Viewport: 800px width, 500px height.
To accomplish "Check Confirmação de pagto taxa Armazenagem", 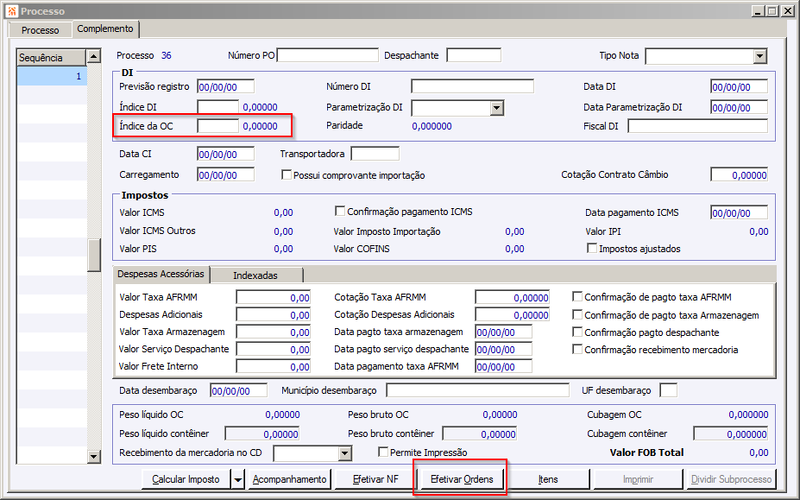I will coord(578,314).
